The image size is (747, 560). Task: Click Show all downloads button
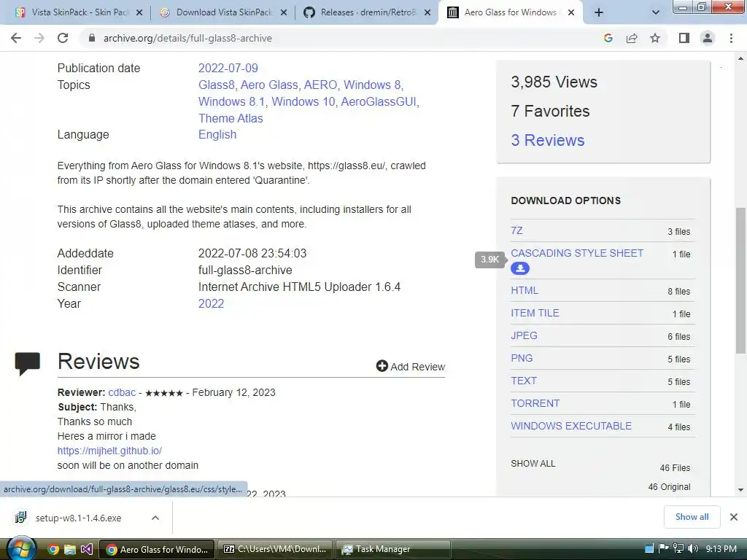pos(692,517)
